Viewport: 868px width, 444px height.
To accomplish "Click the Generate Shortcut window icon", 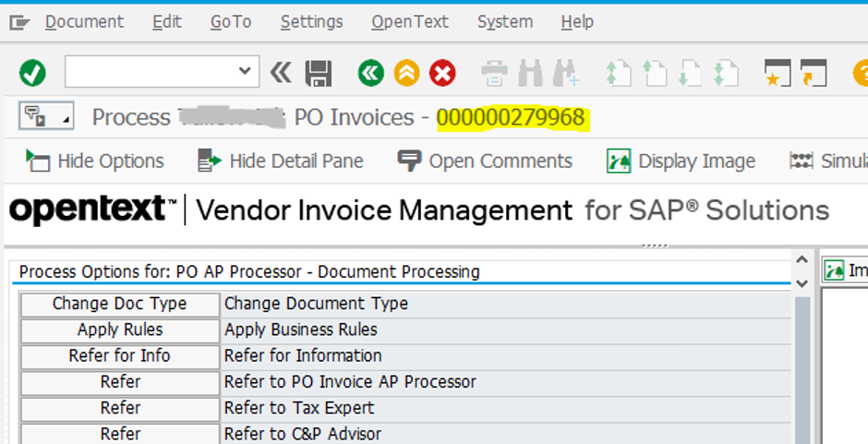I will pyautogui.click(x=813, y=72).
